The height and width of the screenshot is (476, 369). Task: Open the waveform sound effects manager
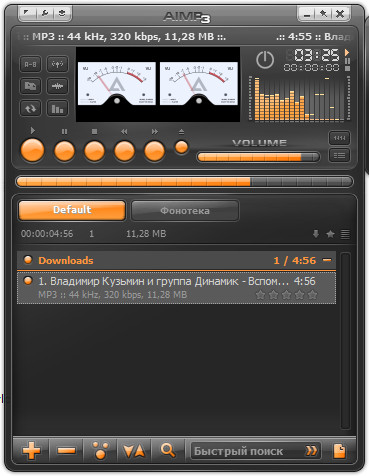tap(57, 86)
